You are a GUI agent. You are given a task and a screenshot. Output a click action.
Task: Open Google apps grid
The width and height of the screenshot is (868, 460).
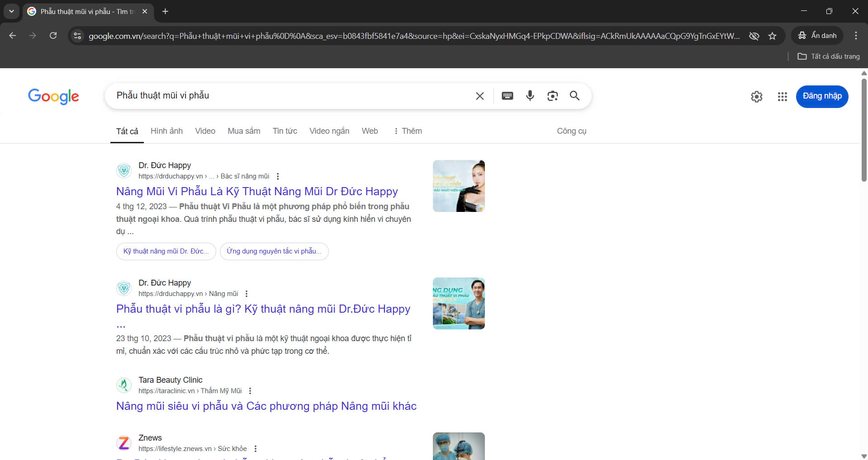click(783, 96)
